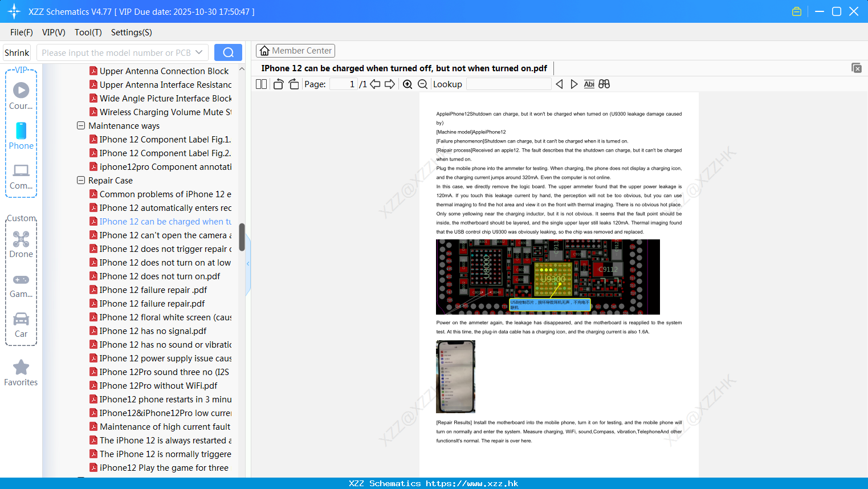
Task: Collapse the Maintenance ways tree node
Action: click(x=81, y=125)
